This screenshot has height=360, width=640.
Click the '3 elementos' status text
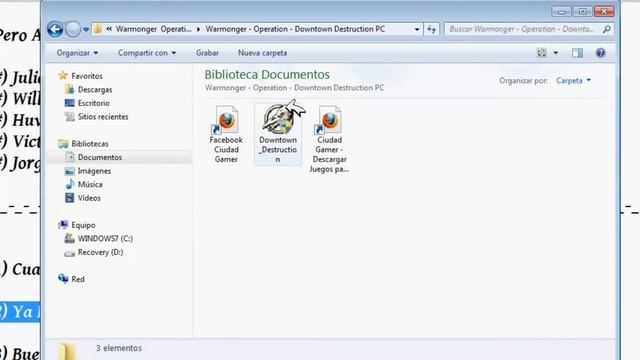[x=119, y=348]
